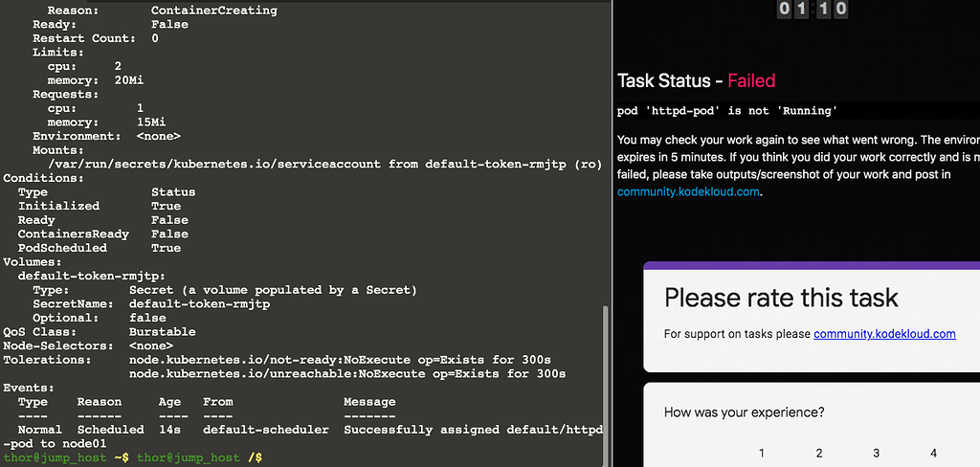Click the 'How was your experience?' question

click(x=745, y=412)
